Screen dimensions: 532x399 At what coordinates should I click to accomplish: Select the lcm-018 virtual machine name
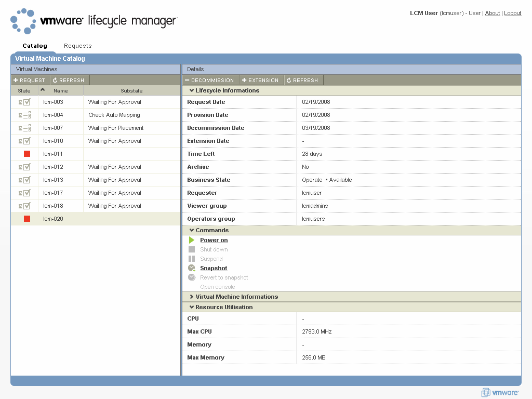(53, 206)
